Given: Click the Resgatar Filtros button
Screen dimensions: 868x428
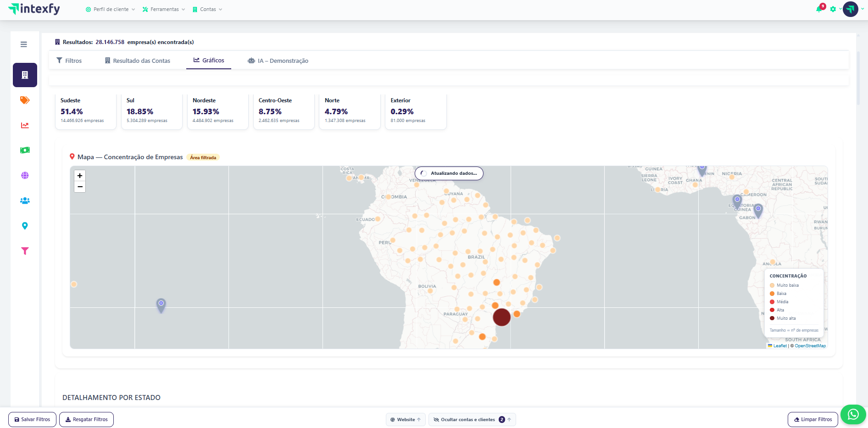Looking at the screenshot, I should click(86, 419).
